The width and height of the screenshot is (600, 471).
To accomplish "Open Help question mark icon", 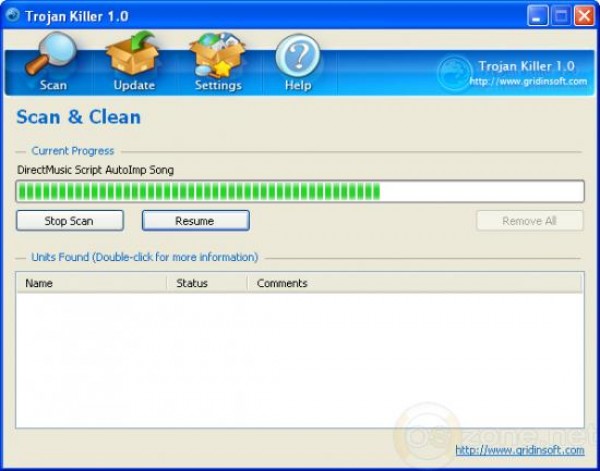I will click(x=298, y=56).
